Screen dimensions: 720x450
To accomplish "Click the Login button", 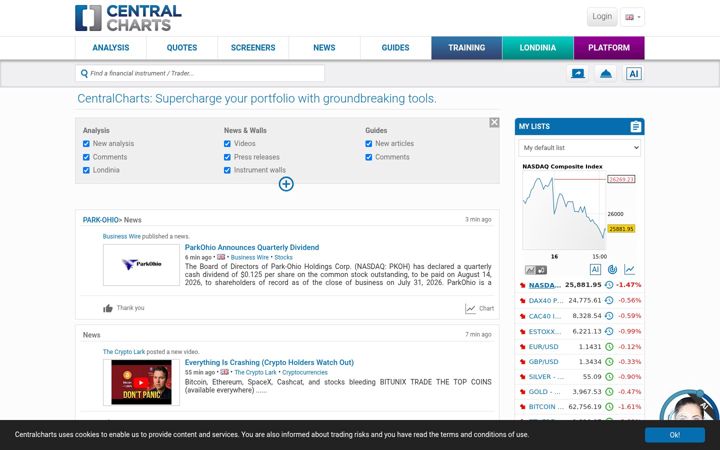I will (602, 17).
